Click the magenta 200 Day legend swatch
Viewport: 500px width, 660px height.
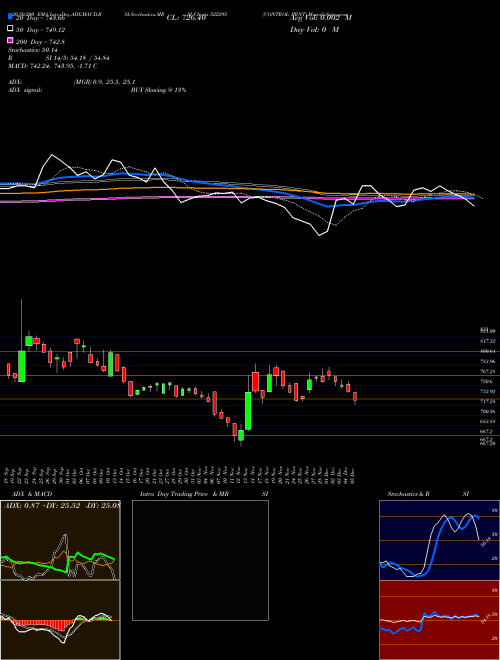(10, 40)
